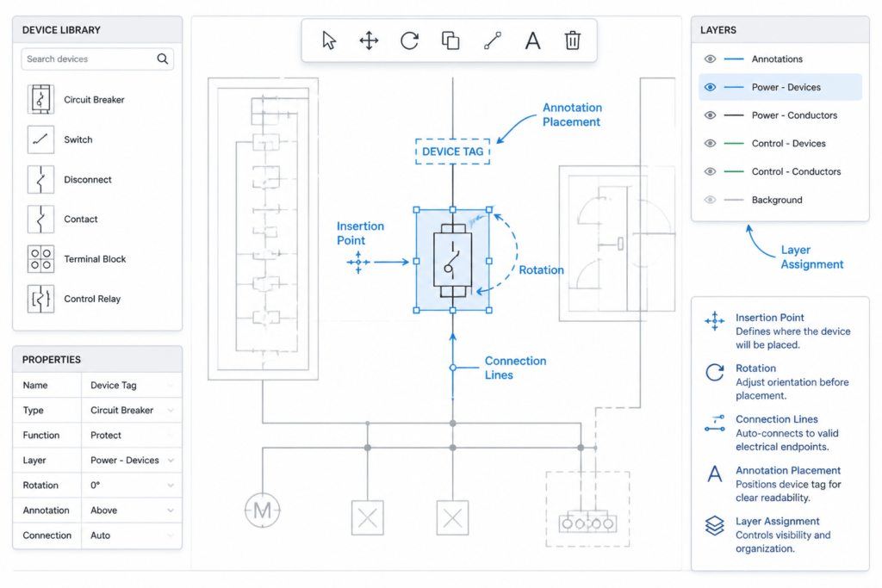
Task: Pick the Terminal Block device icon
Action: (x=40, y=259)
